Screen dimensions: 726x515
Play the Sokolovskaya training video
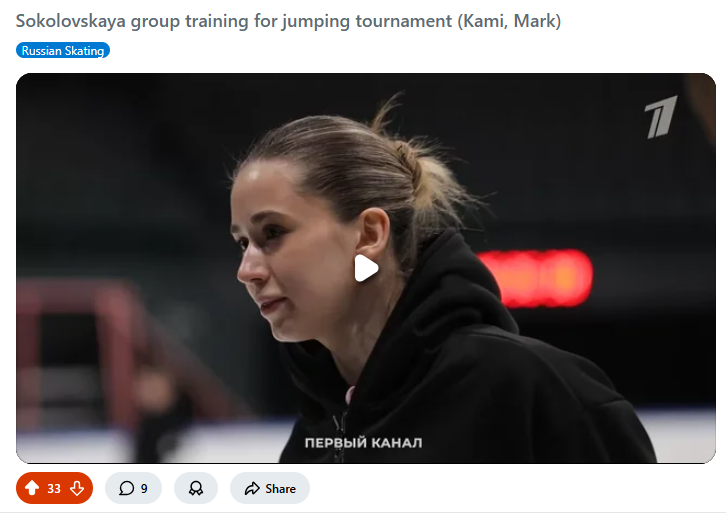(366, 268)
